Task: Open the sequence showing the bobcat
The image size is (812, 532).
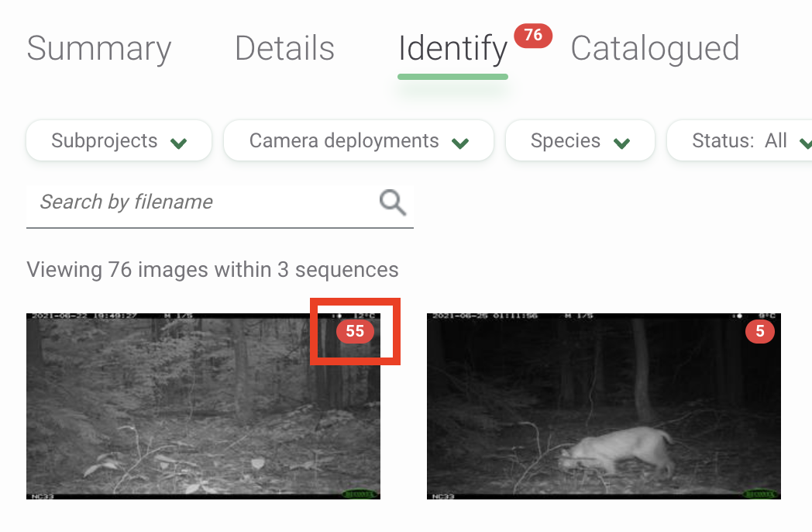Action: [604, 406]
